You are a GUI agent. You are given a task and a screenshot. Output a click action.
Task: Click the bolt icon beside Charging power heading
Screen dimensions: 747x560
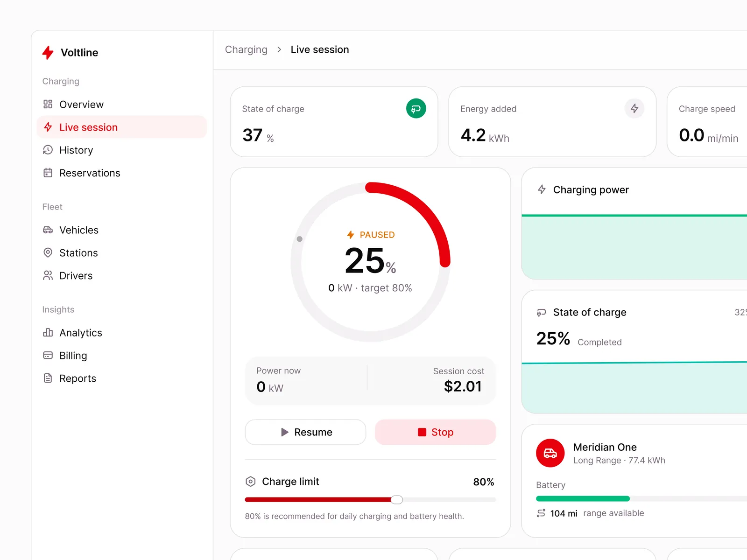(x=542, y=189)
